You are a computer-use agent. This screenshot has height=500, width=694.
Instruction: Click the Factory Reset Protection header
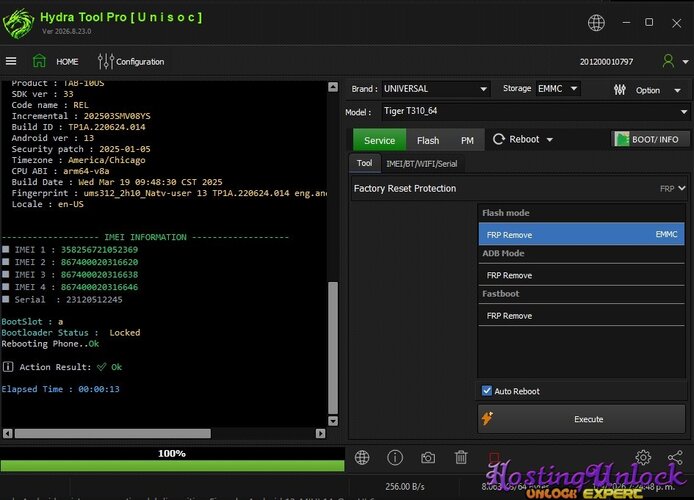pos(520,188)
